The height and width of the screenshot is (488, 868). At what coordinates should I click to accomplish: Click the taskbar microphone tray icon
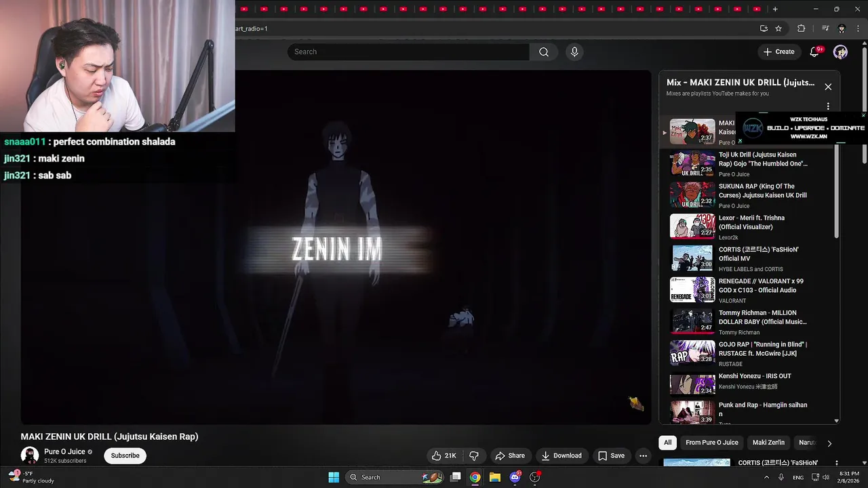pyautogui.click(x=781, y=477)
